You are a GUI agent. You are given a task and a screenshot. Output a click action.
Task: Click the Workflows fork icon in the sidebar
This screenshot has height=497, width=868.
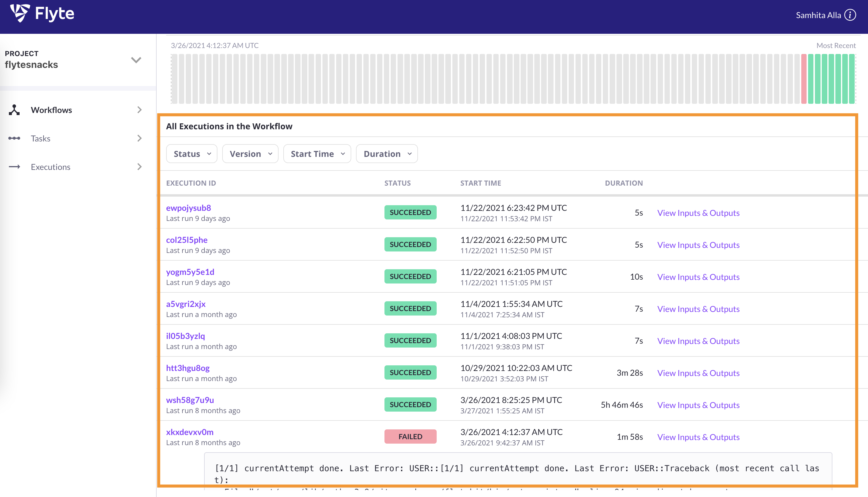pos(14,110)
